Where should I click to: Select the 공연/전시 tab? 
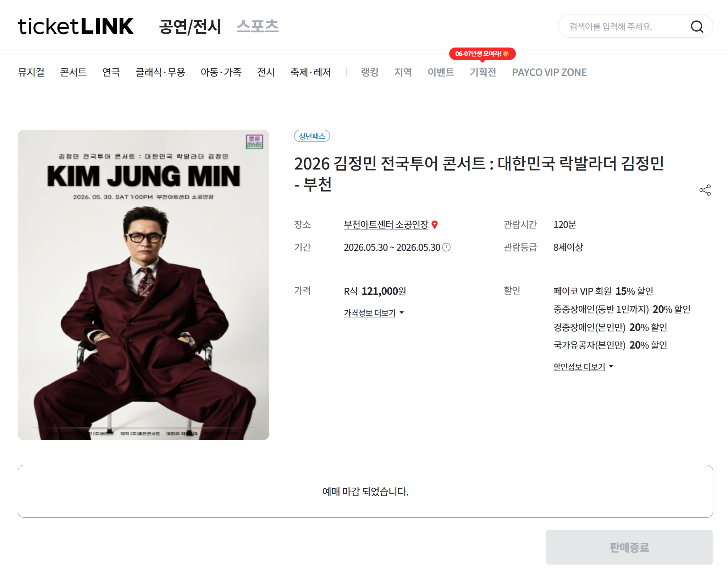click(190, 27)
